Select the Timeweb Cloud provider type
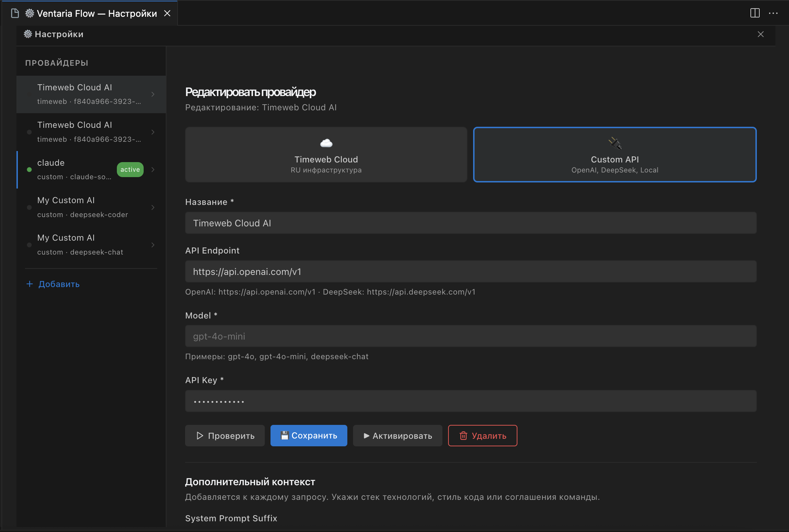This screenshot has height=532, width=789. [326, 155]
